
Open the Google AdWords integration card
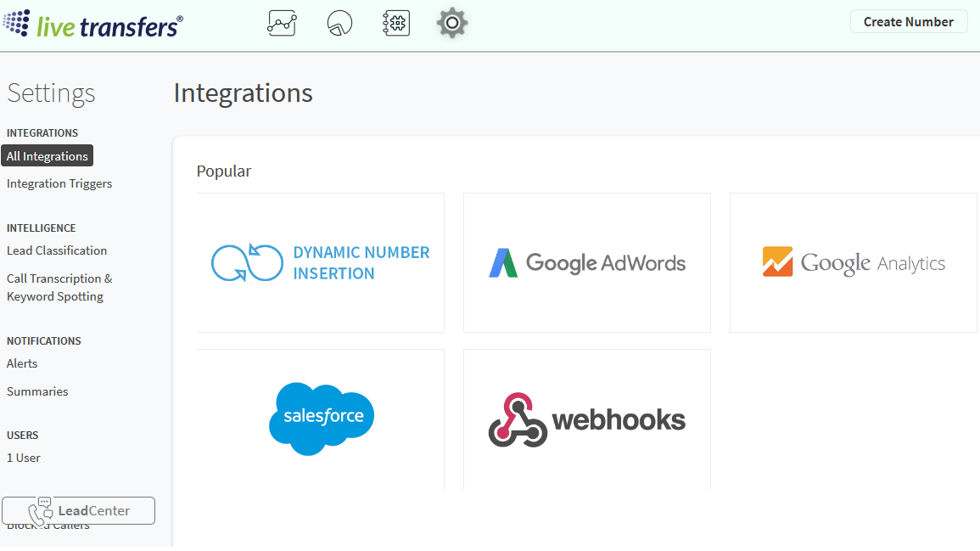click(587, 262)
